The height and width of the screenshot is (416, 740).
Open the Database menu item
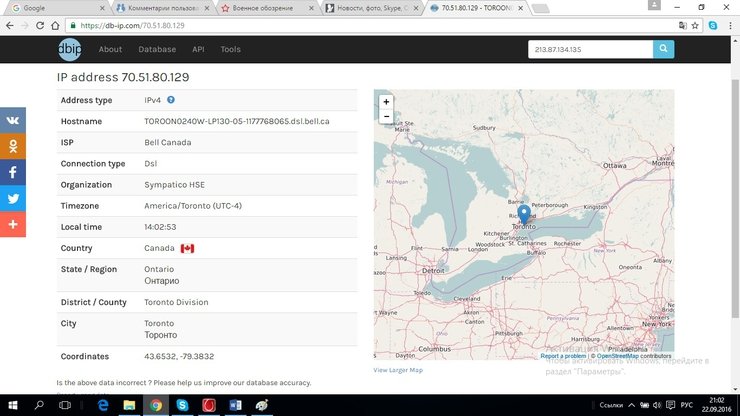tap(157, 49)
